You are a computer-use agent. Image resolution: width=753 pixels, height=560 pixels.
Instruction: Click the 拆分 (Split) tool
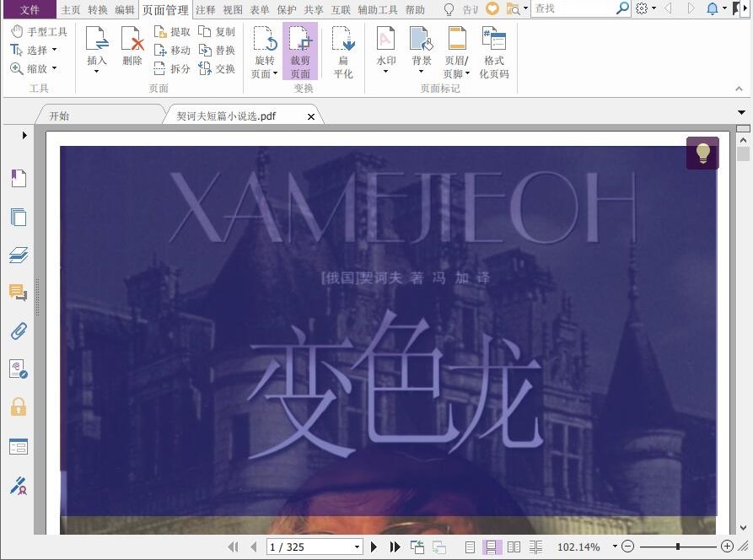pyautogui.click(x=172, y=68)
